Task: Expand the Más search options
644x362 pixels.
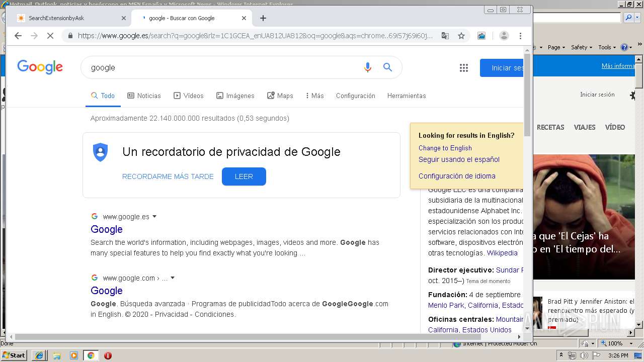Action: point(314,96)
